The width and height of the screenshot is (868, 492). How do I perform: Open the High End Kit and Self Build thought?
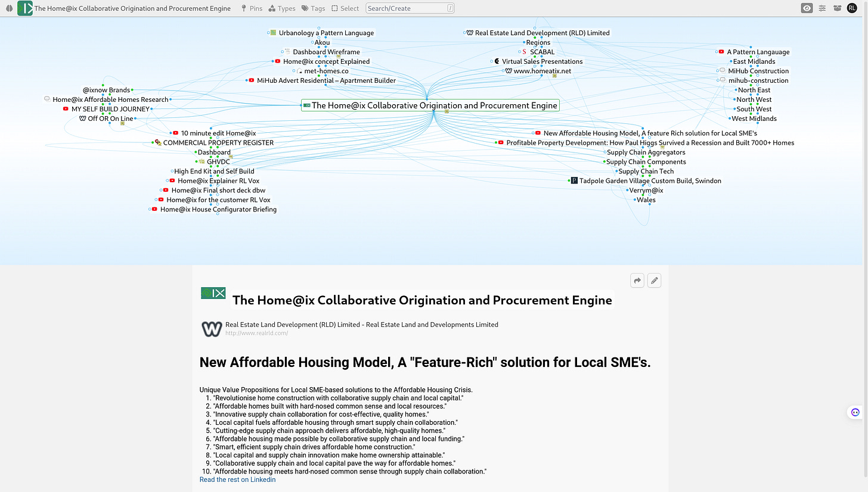[x=214, y=172]
